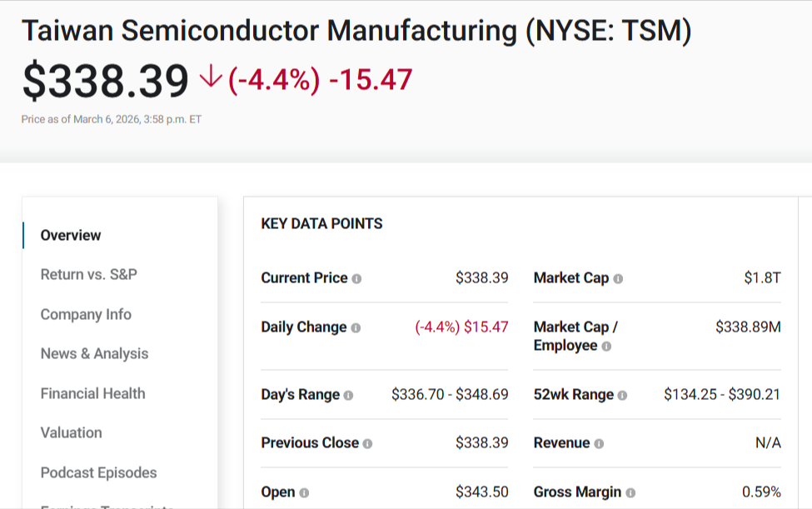Image resolution: width=812 pixels, height=509 pixels.
Task: Browse Podcast Episodes
Action: pyautogui.click(x=98, y=472)
